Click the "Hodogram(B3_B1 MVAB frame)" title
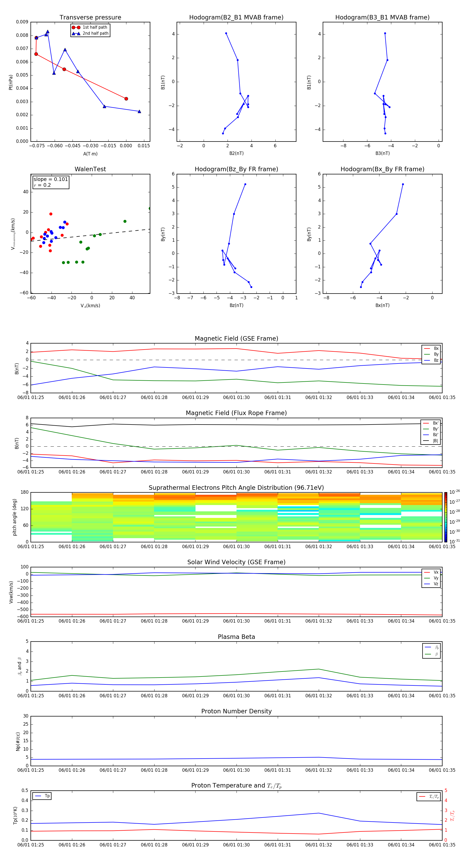This screenshot has height=868, width=473. click(x=382, y=18)
